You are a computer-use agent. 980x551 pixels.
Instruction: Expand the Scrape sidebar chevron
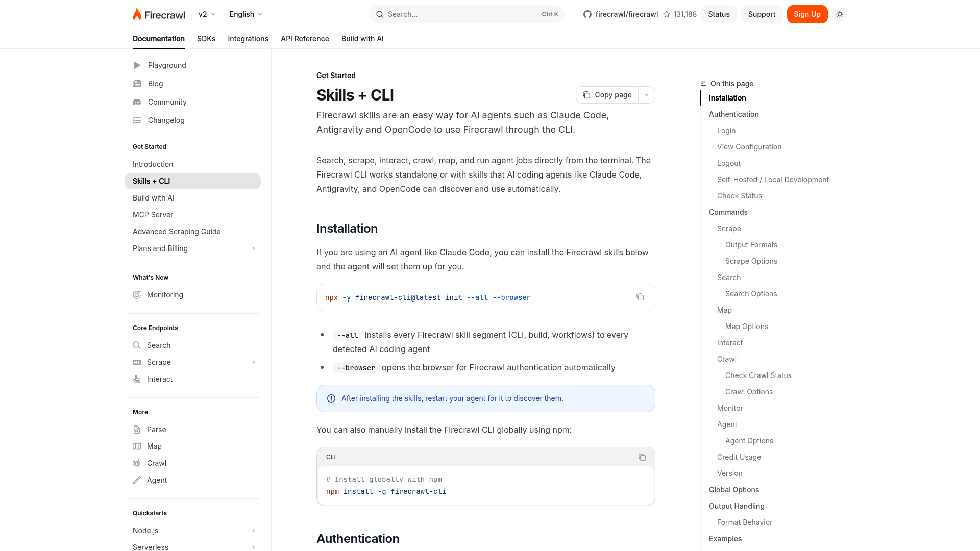254,362
